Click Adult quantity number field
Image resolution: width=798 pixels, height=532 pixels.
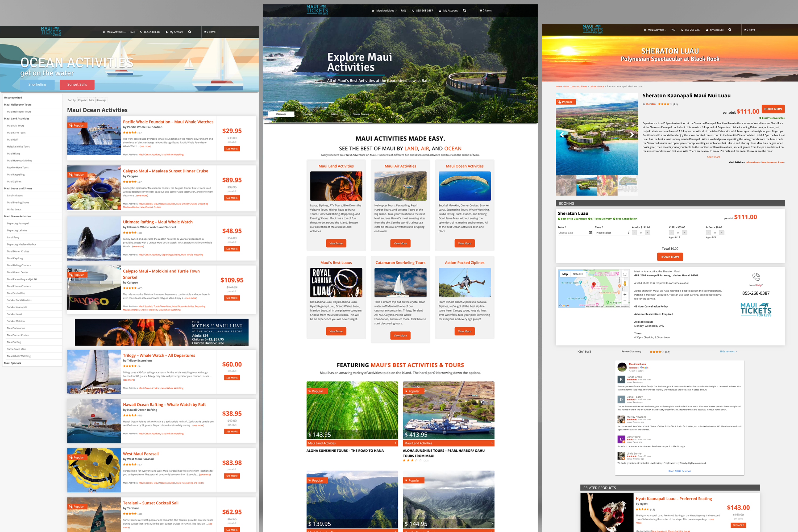point(641,233)
